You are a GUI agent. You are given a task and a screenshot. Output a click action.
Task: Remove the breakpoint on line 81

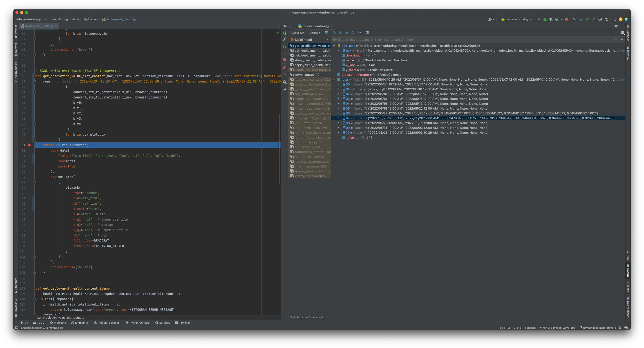tap(29, 145)
